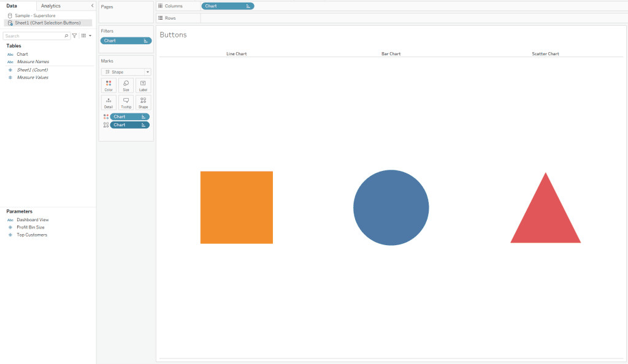628x364 pixels.
Task: Select the Dashboard View parameter
Action: 33,219
